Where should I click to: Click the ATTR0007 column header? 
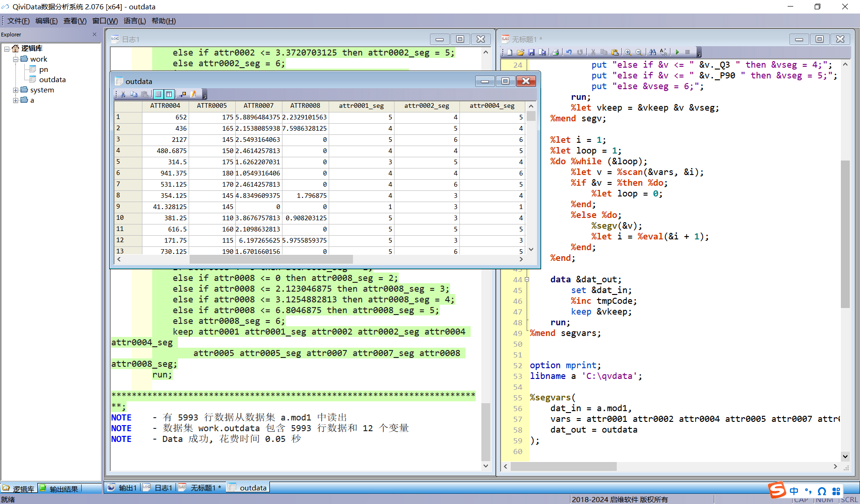point(259,106)
